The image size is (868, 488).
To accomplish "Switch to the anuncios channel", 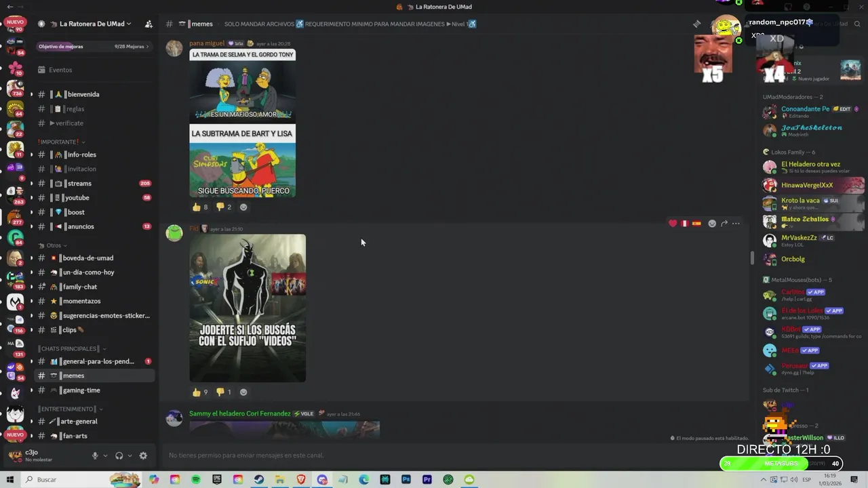I will pyautogui.click(x=94, y=226).
